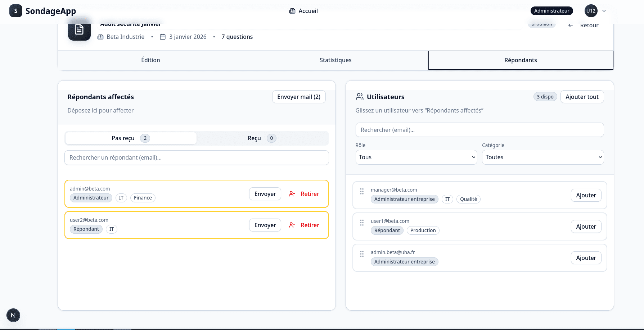
Task: Focus the Rechercher (email) users search field
Action: 479,130
